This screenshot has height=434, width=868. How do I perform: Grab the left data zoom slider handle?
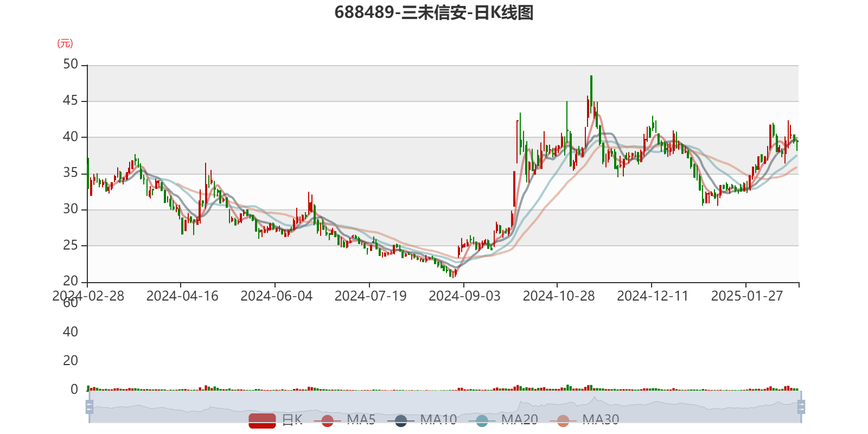click(x=90, y=407)
